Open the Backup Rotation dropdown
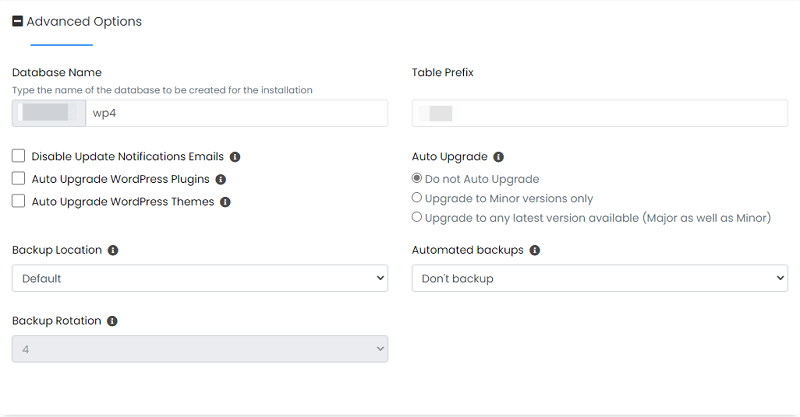The width and height of the screenshot is (800, 417). [x=200, y=349]
